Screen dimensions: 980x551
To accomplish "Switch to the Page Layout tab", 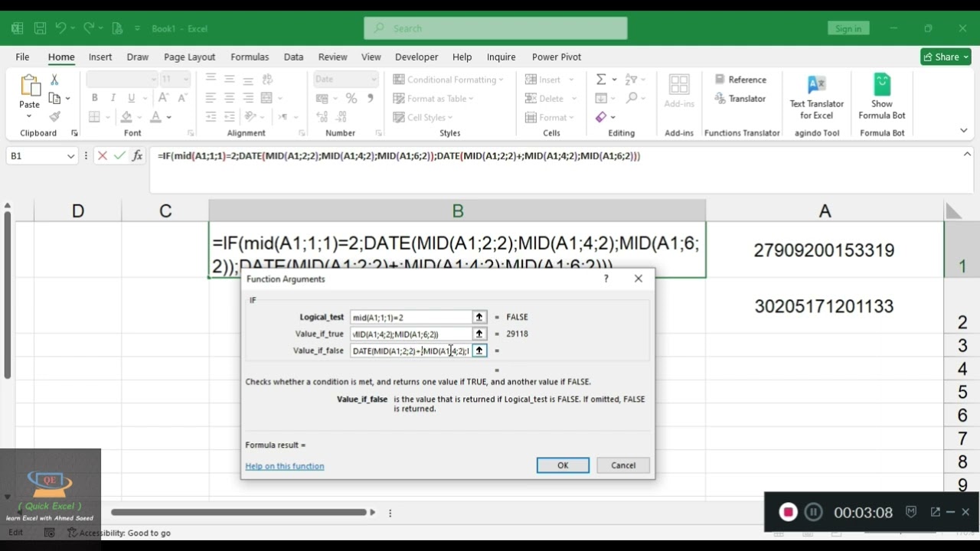I will coord(189,57).
